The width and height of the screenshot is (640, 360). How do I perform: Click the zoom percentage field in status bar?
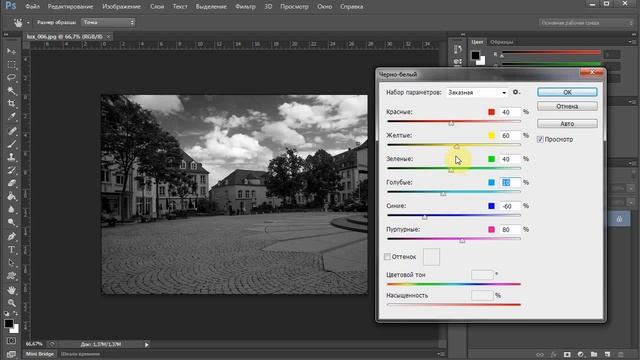click(34, 344)
